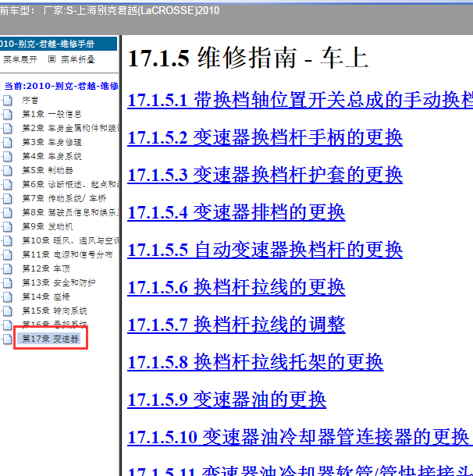
Task: Open chapter 第4章 车身系统
Action: [52, 156]
